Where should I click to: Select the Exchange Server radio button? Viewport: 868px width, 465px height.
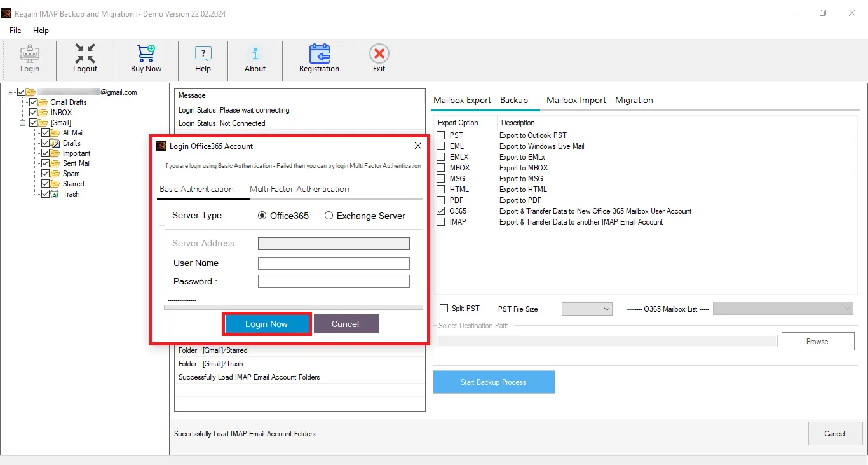pos(329,216)
